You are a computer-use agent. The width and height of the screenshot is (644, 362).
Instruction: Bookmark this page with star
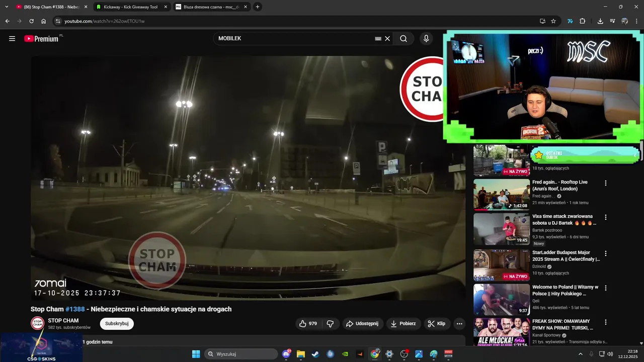[x=553, y=21]
